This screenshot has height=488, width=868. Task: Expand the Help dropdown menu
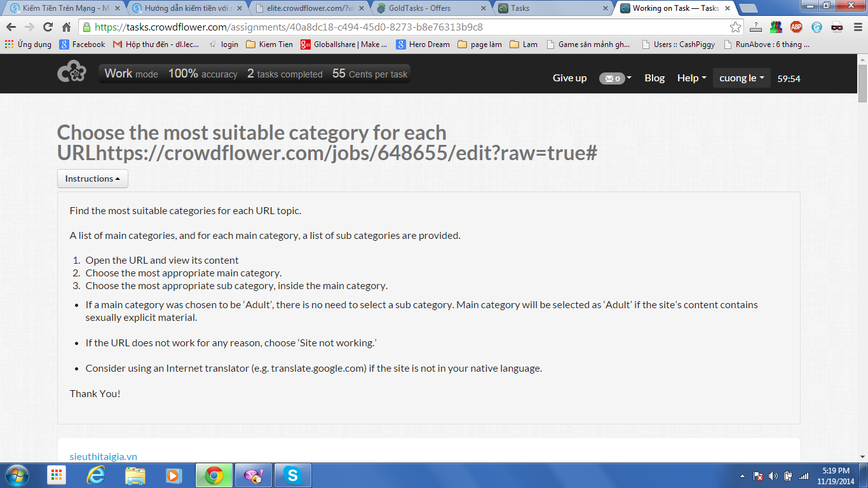[x=692, y=78]
